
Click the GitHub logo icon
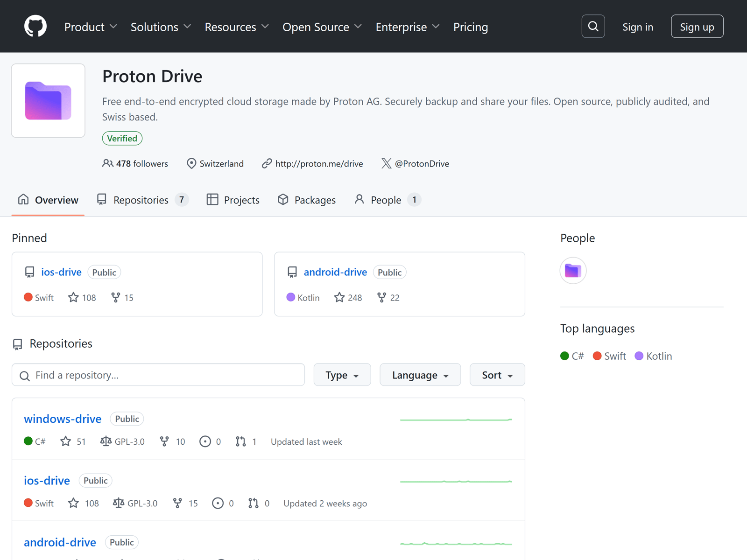pyautogui.click(x=35, y=27)
